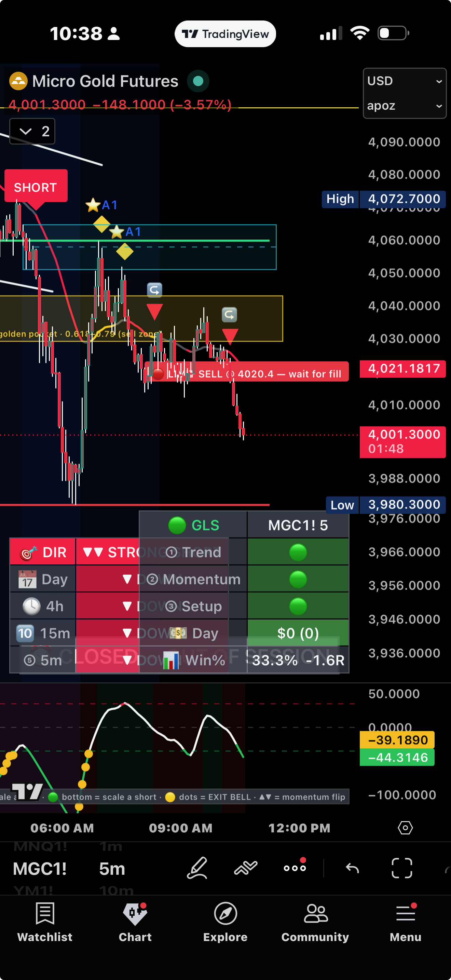The image size is (451, 980).
Task: Tap the 15m timeframe row
Action: 43,633
